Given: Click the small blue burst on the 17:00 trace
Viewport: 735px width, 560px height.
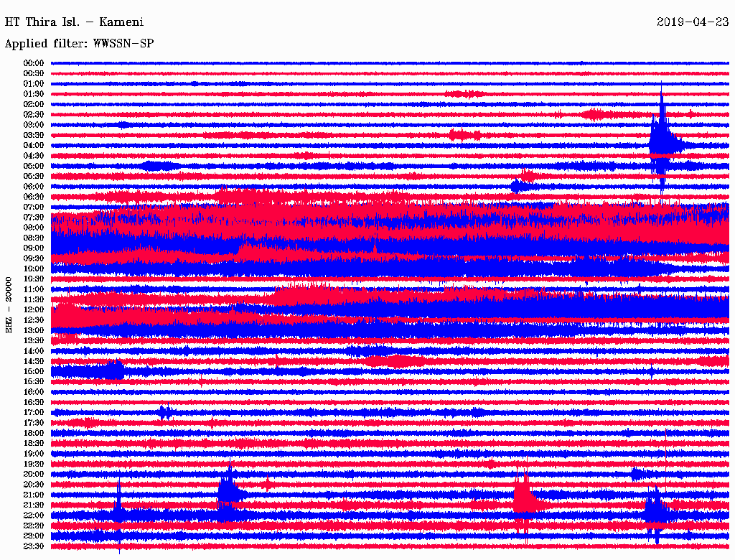Looking at the screenshot, I should click(x=166, y=412).
